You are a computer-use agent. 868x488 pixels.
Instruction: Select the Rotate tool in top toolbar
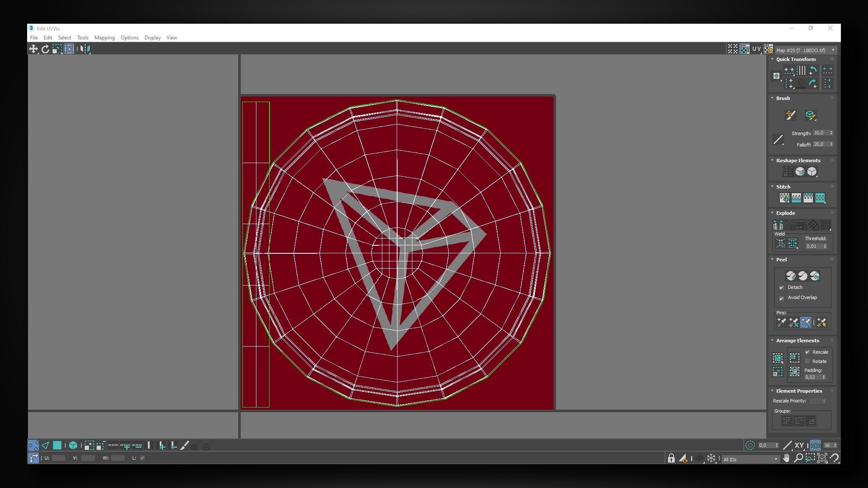coord(45,49)
